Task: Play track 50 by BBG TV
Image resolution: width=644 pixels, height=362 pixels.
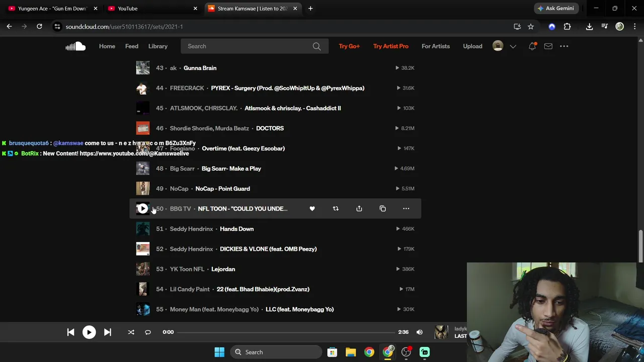Action: (142, 209)
